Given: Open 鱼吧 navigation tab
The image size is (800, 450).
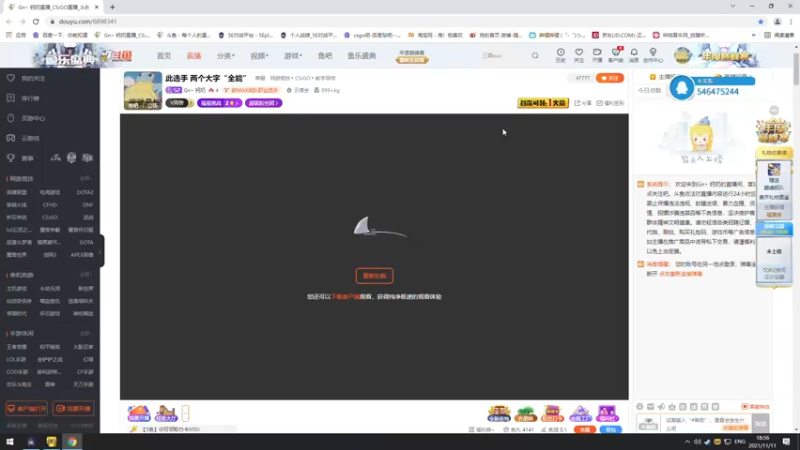Looking at the screenshot, I should point(325,56).
